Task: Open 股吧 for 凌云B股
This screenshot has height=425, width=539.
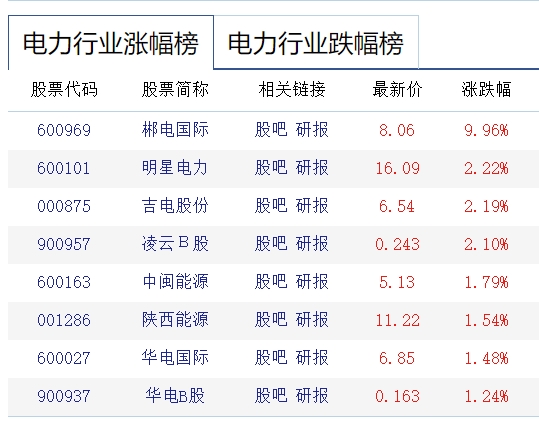Action: tap(271, 244)
